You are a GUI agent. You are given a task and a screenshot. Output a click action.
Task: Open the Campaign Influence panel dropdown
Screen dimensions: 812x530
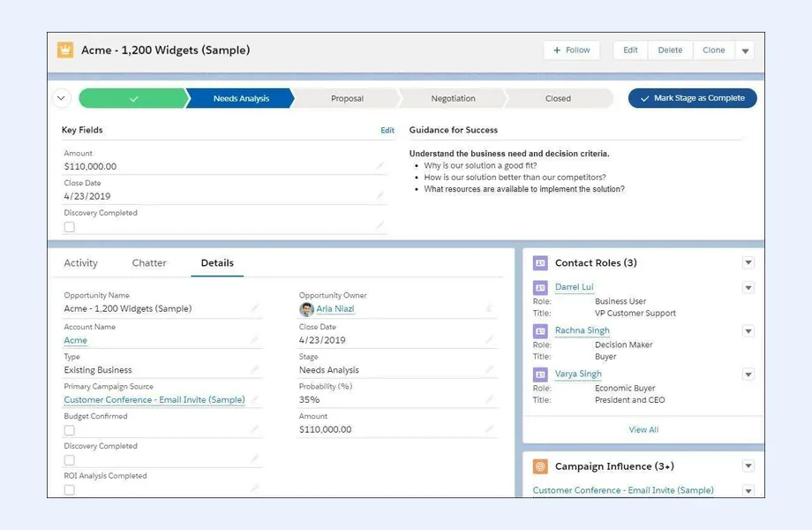(748, 466)
